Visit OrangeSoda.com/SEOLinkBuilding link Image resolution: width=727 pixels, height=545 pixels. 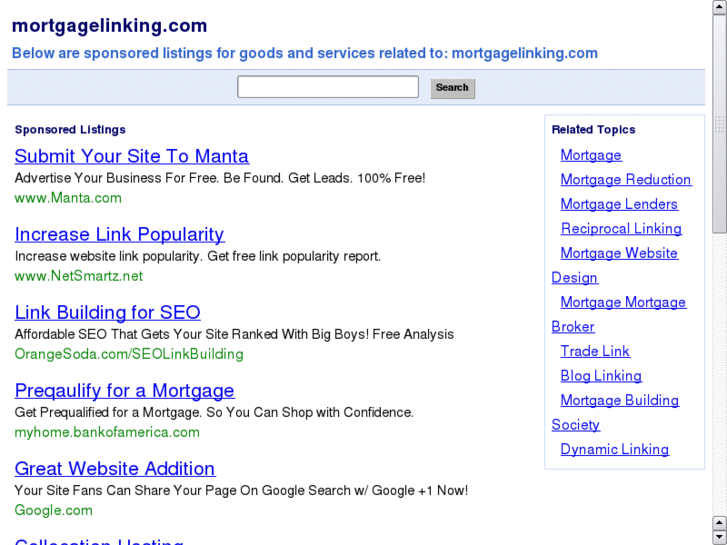(x=129, y=354)
